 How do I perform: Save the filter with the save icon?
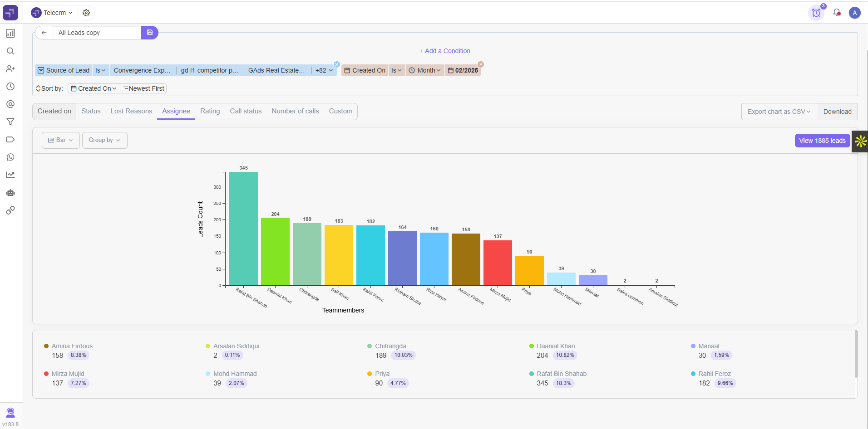149,33
